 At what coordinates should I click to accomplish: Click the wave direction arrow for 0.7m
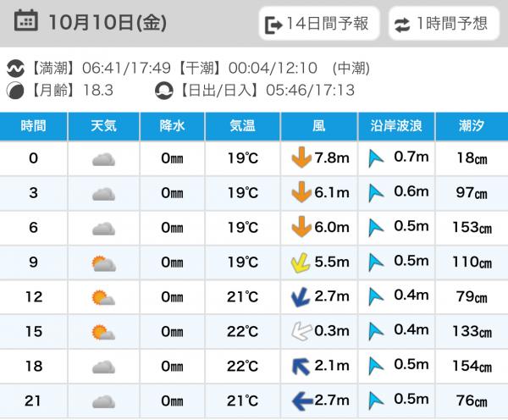tap(376, 158)
